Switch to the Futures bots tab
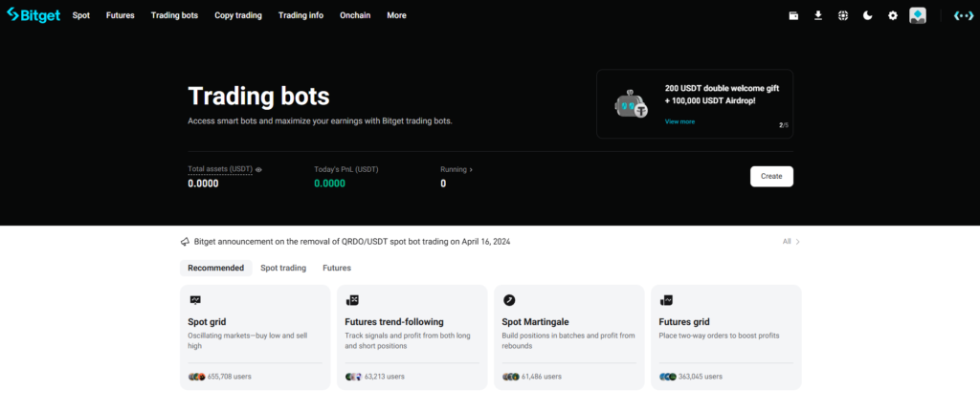 coord(337,268)
